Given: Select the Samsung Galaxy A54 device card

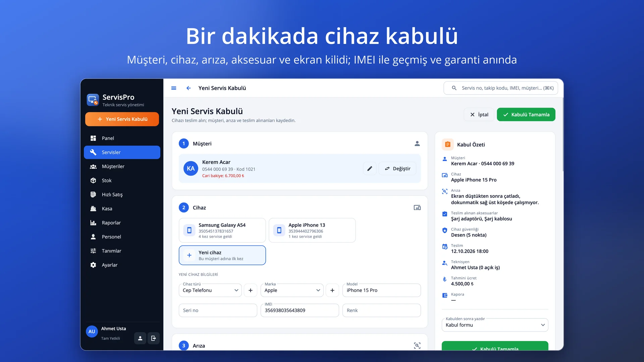Looking at the screenshot, I should click(x=222, y=230).
